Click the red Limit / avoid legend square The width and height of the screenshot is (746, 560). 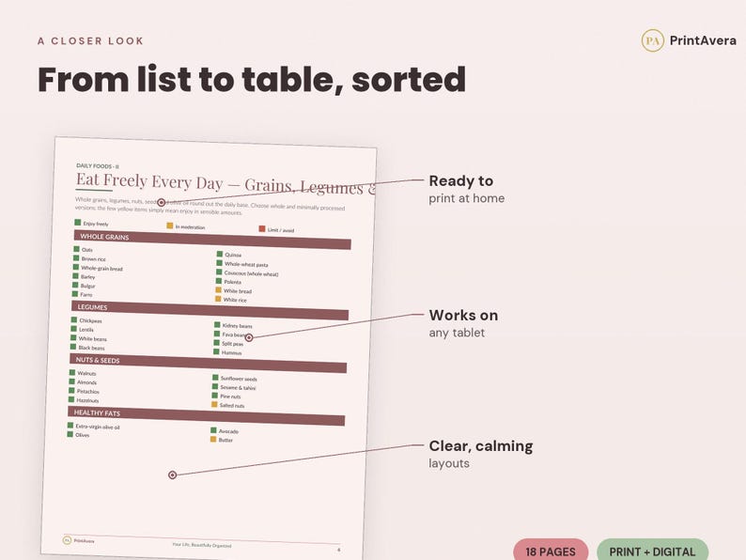[x=262, y=229]
